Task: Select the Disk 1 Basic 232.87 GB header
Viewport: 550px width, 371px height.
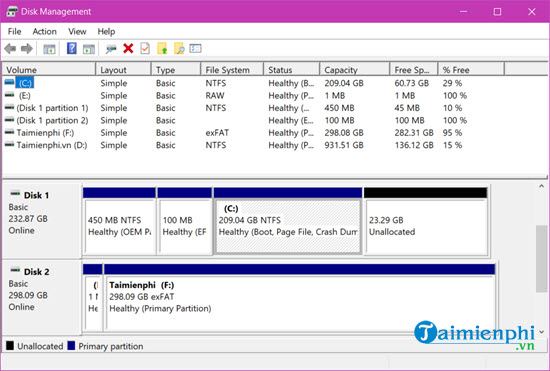Action: pyautogui.click(x=41, y=221)
